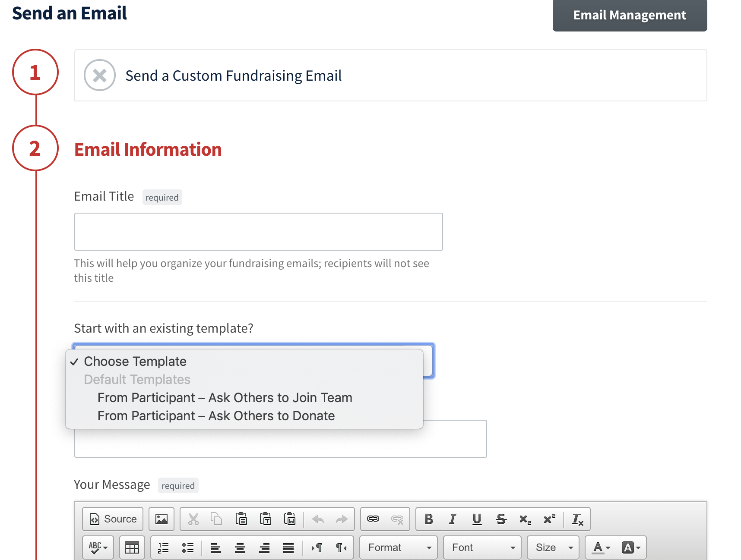The width and height of the screenshot is (741, 560).
Task: Click the Email Management button
Action: coord(630,15)
